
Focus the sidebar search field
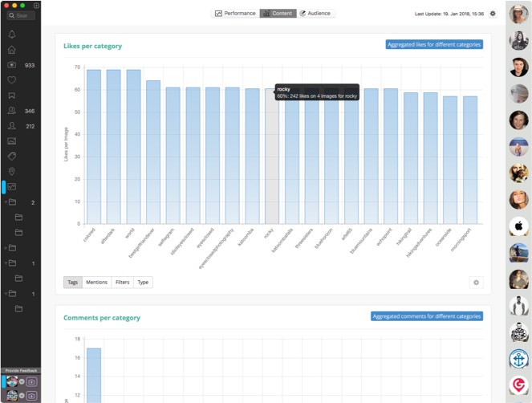coord(21,15)
